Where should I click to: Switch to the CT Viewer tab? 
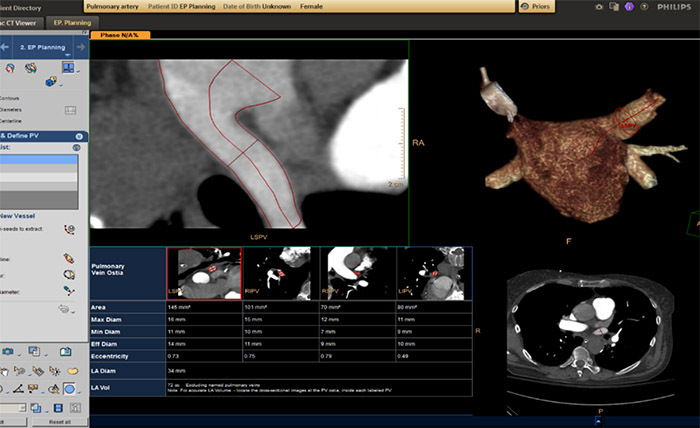21,21
